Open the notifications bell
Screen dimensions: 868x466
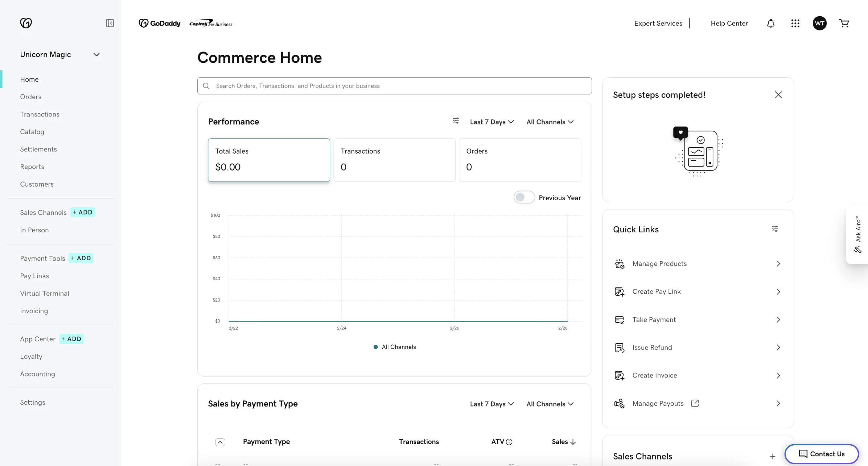click(771, 23)
